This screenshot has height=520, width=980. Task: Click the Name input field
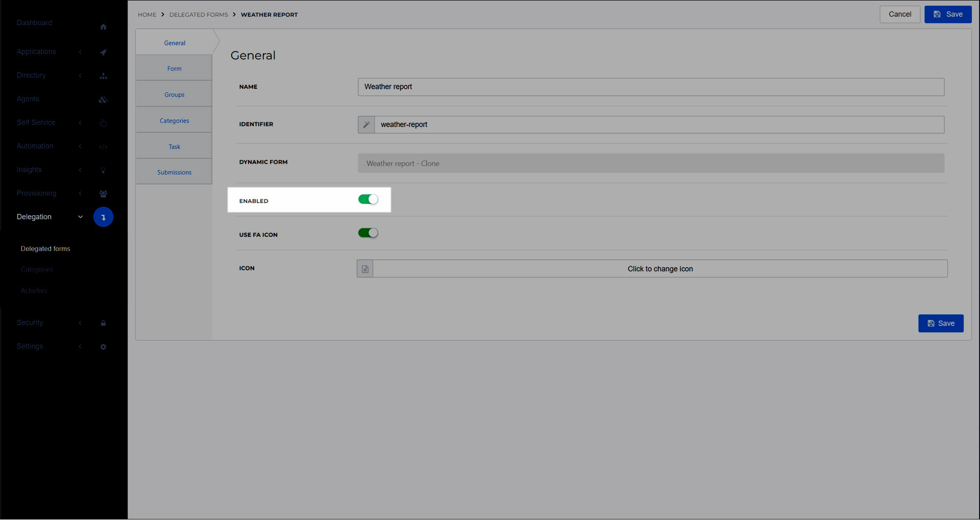click(x=651, y=87)
